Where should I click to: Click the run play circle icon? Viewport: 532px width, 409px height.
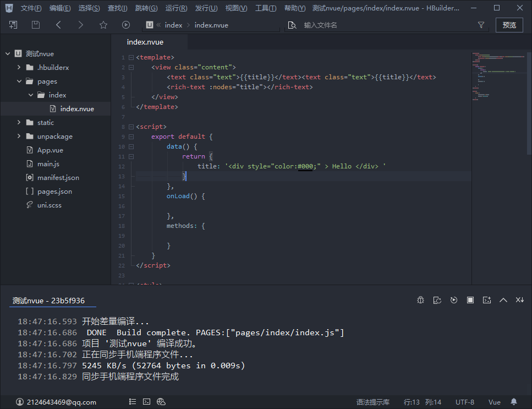[126, 25]
